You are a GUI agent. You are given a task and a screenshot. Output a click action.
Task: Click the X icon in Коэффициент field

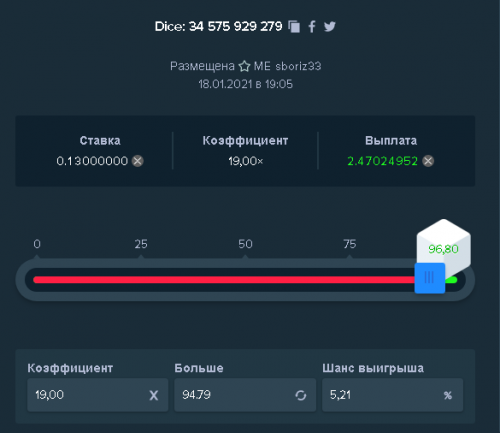click(x=154, y=395)
